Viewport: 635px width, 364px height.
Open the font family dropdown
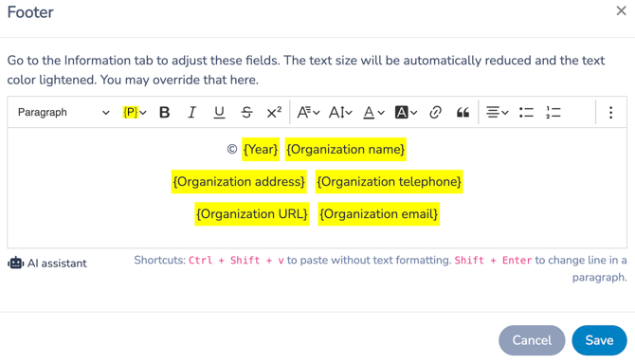[309, 112]
